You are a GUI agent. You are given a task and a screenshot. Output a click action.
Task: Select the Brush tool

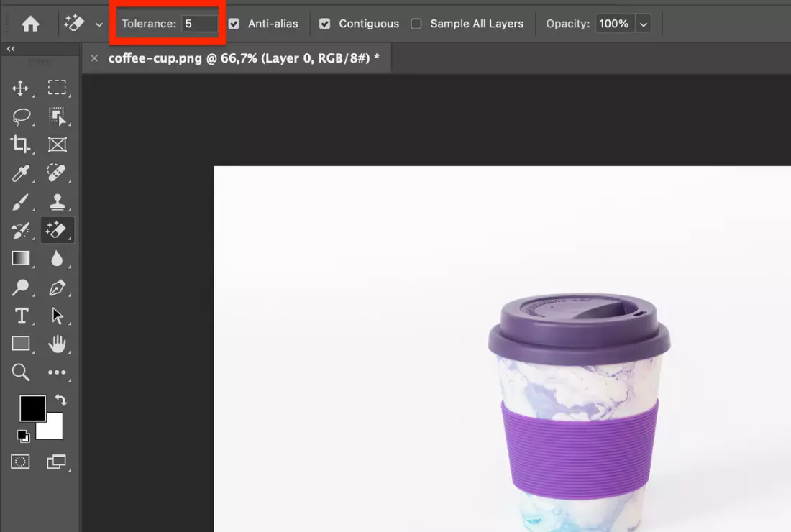20,203
